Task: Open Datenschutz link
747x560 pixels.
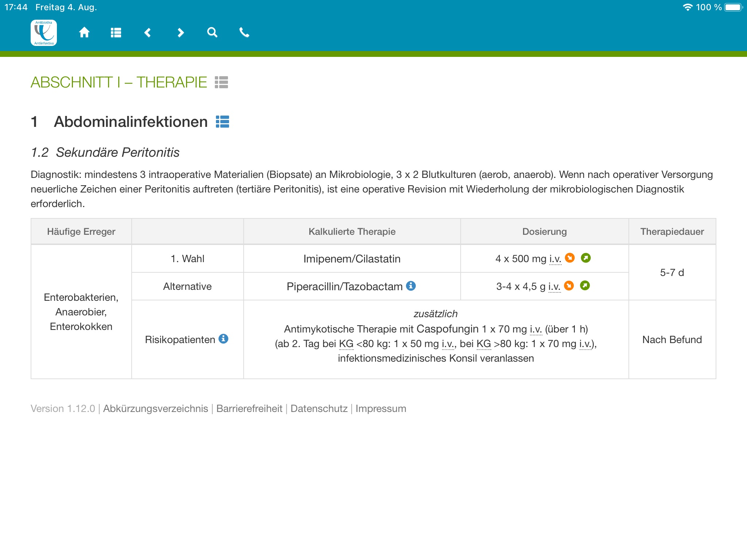Action: [x=319, y=409]
